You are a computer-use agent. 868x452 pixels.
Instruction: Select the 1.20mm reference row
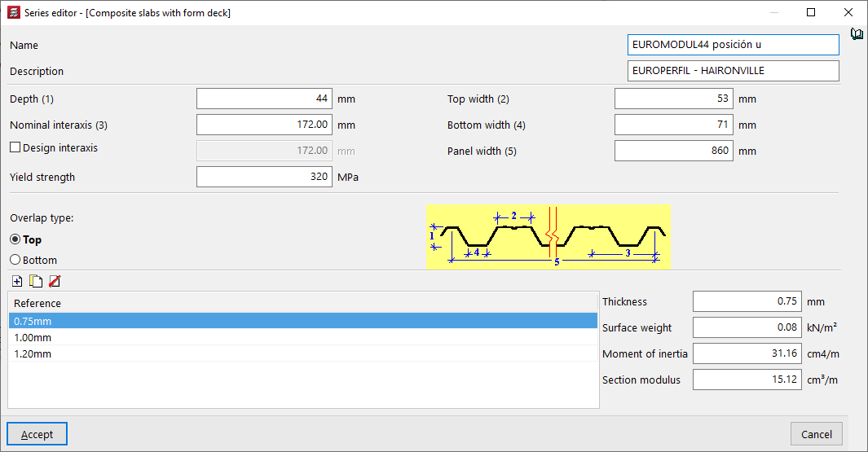302,353
